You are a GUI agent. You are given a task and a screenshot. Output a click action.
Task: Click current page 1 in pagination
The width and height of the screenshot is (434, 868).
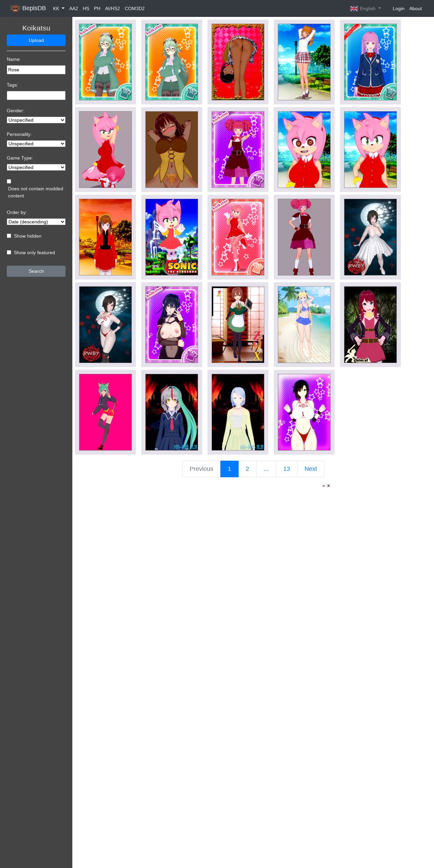point(230,469)
